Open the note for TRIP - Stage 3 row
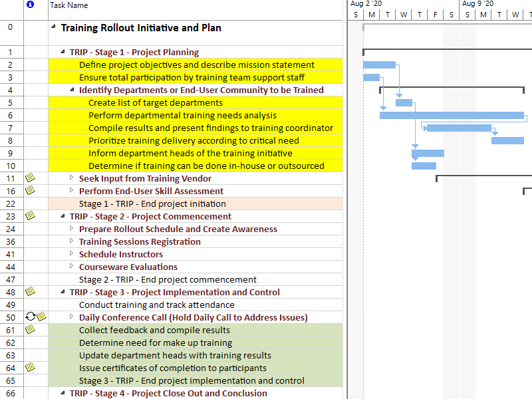 [x=31, y=292]
